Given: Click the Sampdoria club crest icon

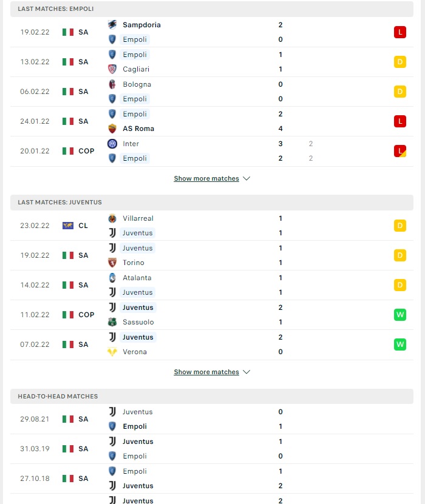Looking at the screenshot, I should click(112, 25).
